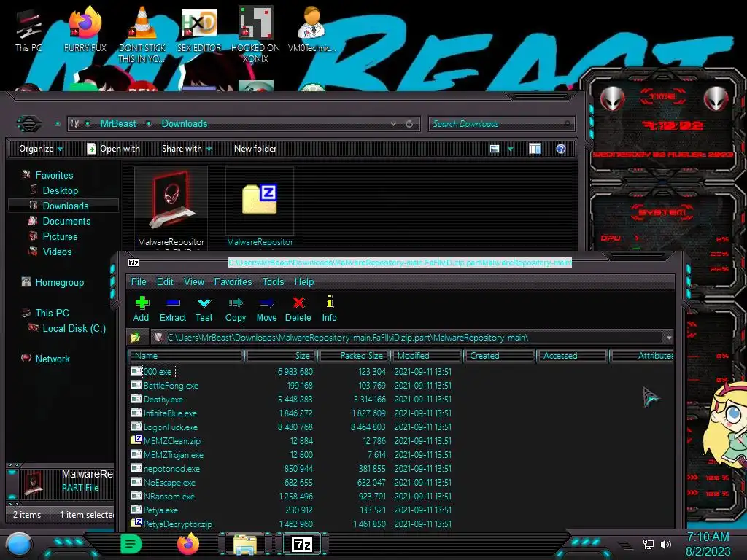Select Petya.exe in the 7-Zip list
Viewport: 747px width, 560px height.
[x=160, y=510]
